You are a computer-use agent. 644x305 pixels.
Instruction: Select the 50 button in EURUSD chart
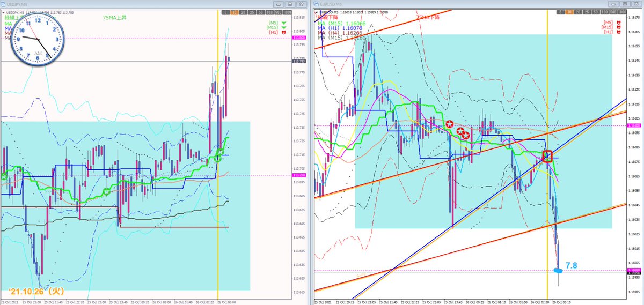pyautogui.click(x=595, y=12)
